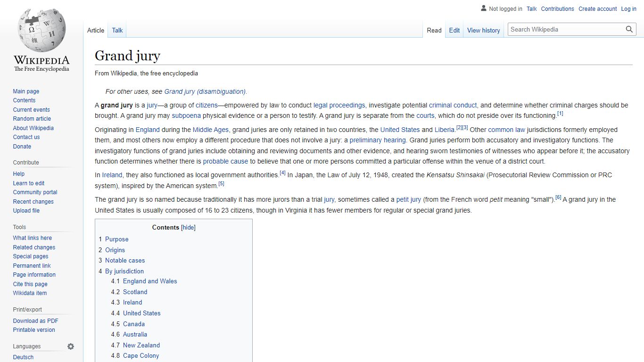Click Contact us in sidebar
This screenshot has height=362, width=644.
coord(26,137)
